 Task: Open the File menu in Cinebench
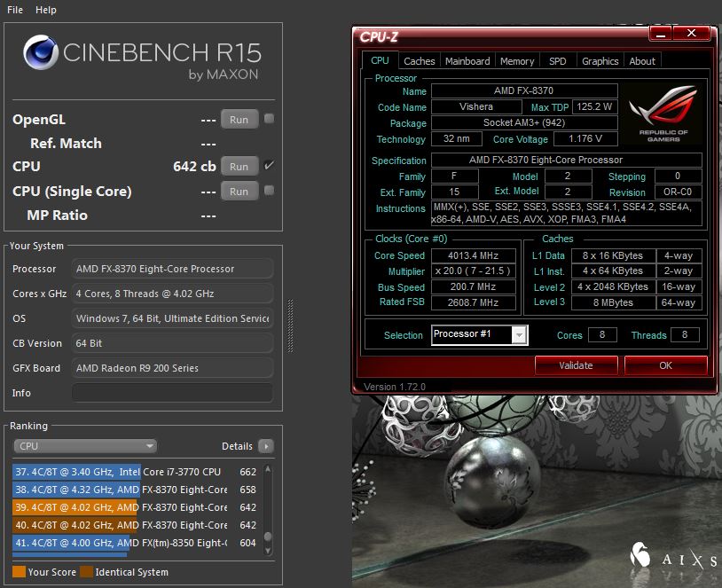(15, 10)
